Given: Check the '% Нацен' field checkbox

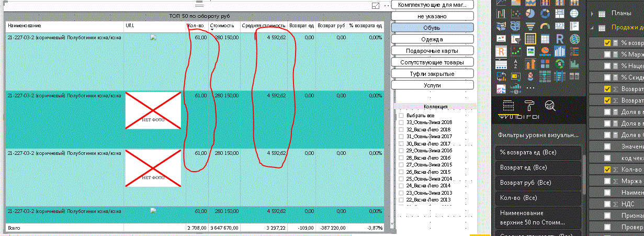Looking at the screenshot, I should click(x=607, y=65).
